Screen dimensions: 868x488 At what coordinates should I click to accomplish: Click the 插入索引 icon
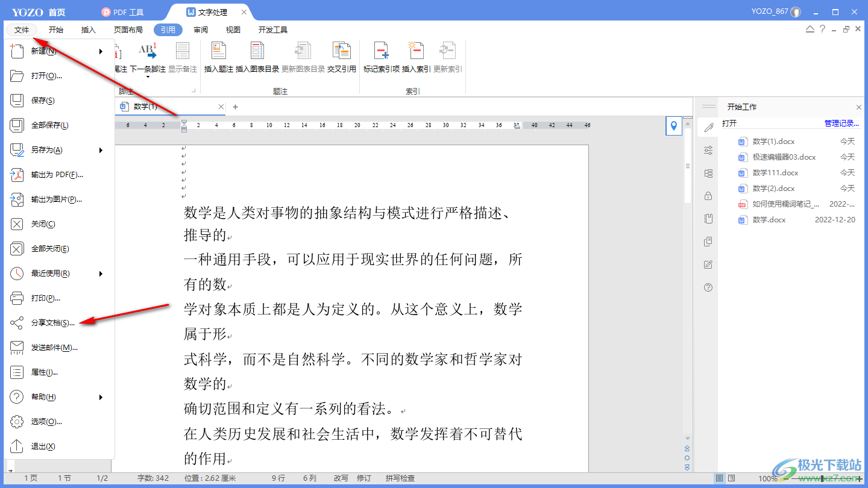click(x=417, y=52)
